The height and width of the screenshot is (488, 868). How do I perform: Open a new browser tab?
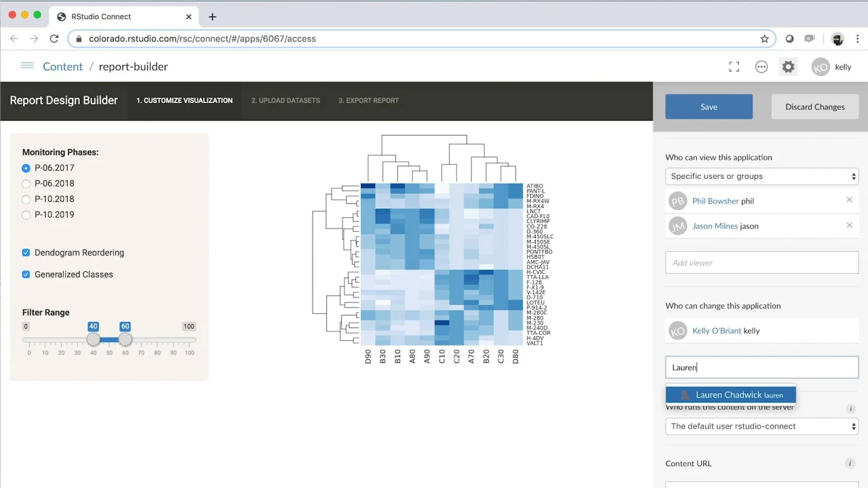click(212, 16)
